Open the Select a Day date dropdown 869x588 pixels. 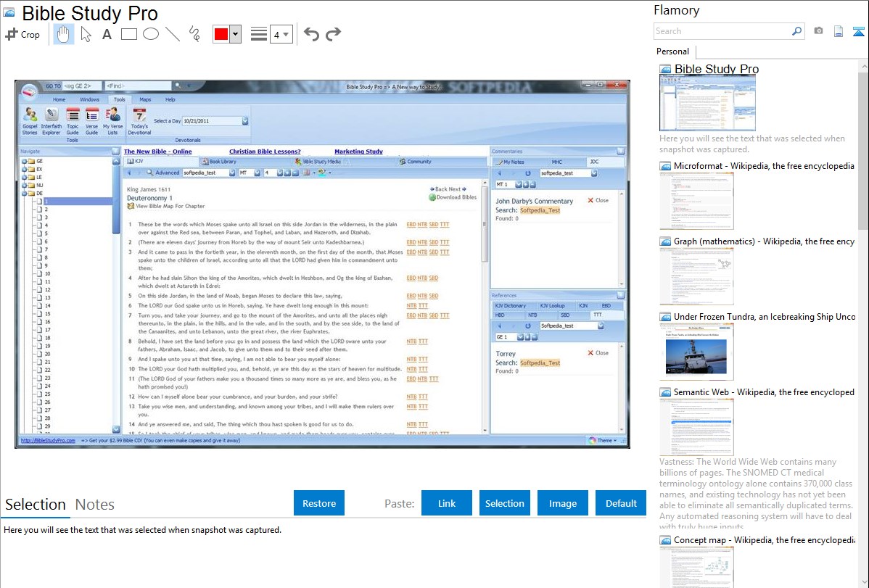245,121
